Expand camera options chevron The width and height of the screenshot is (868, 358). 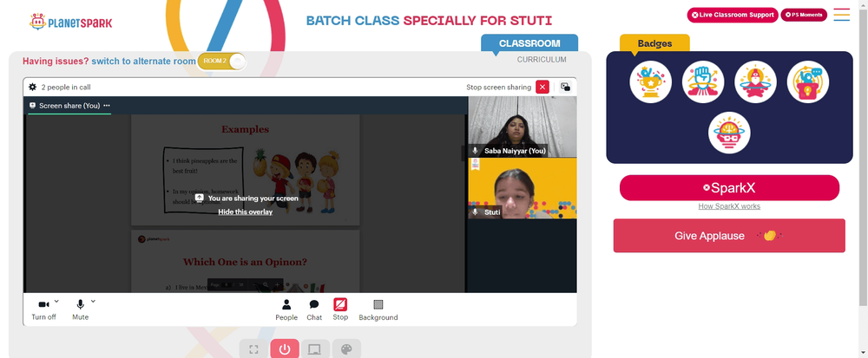(x=56, y=301)
